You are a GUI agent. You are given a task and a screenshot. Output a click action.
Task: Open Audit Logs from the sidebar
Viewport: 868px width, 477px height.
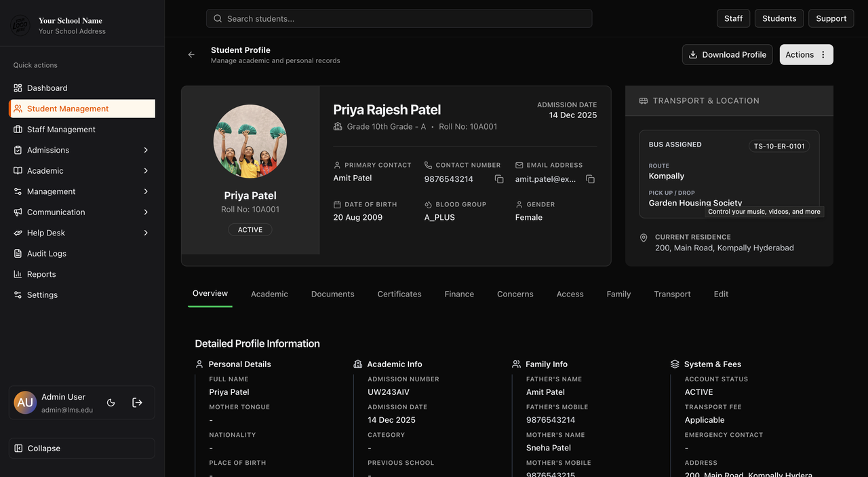(x=82, y=254)
